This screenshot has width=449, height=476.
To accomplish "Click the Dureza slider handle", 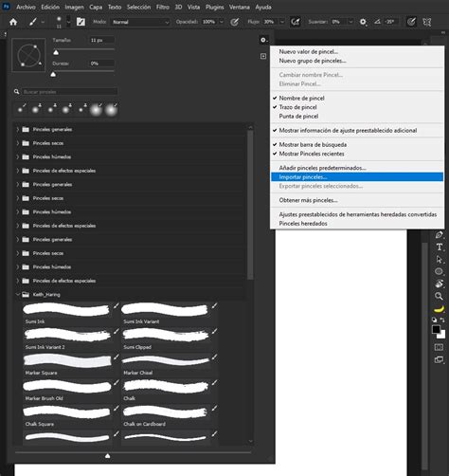I will point(53,75).
